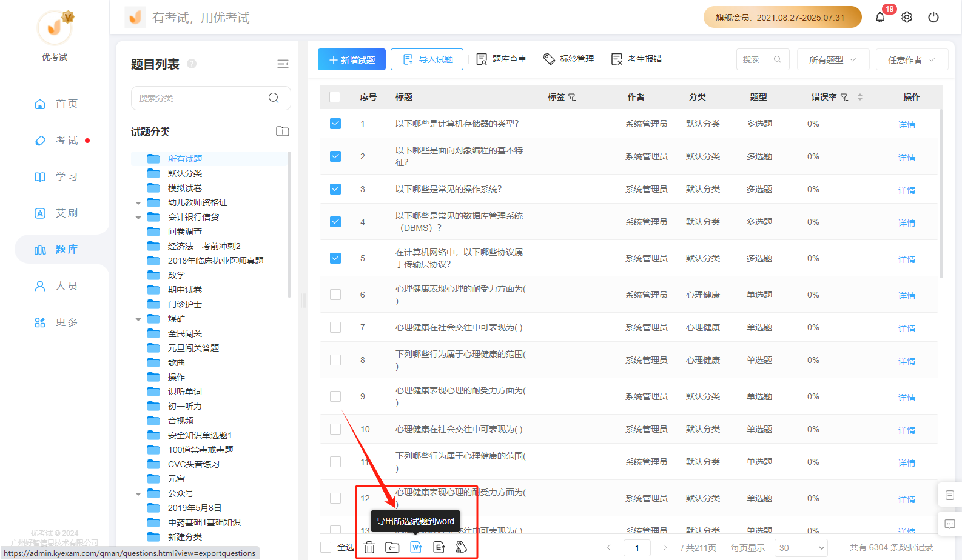This screenshot has height=560, width=962.
Task: Check row 6 checkbox
Action: pos(335,295)
